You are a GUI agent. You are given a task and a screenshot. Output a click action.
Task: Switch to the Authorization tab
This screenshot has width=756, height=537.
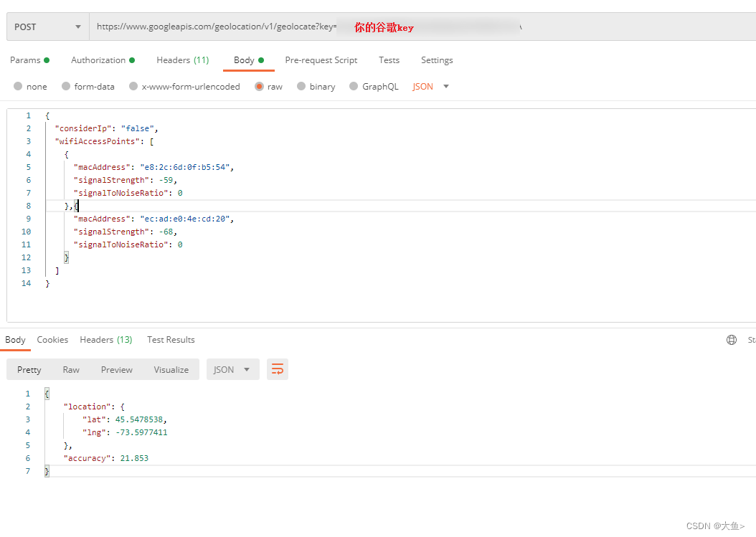[x=98, y=60]
